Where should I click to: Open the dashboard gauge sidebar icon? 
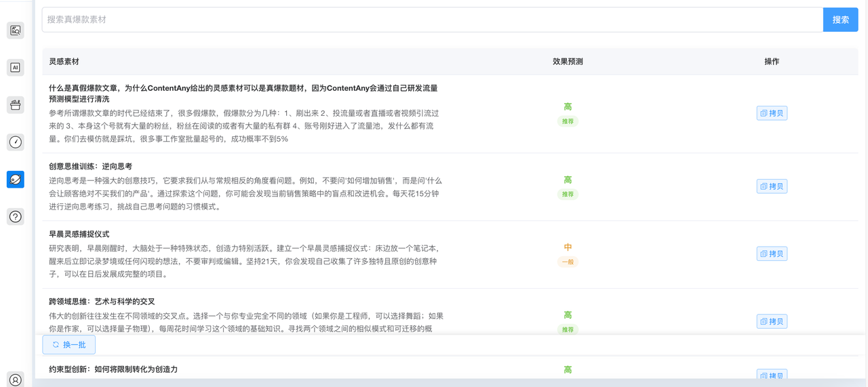click(x=15, y=142)
